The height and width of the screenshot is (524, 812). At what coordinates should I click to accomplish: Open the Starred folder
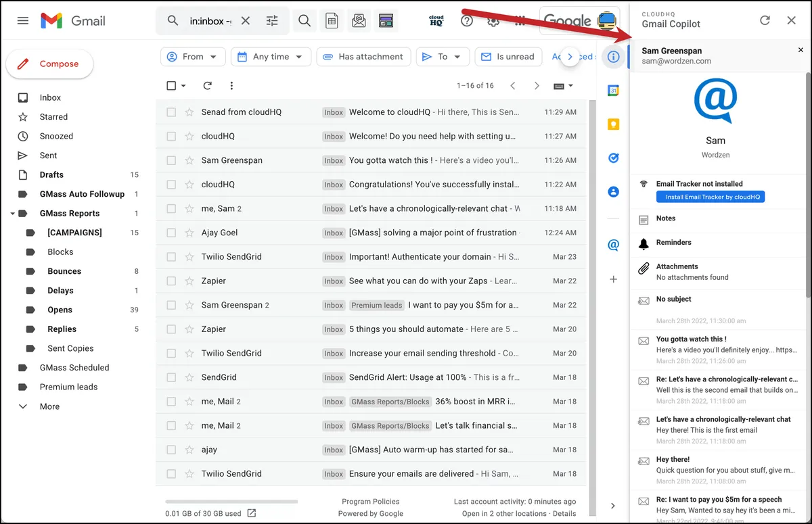click(x=53, y=117)
